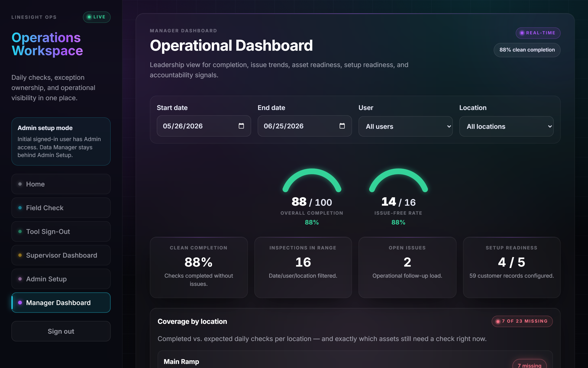Click the overall completion gauge arc

tap(312, 180)
